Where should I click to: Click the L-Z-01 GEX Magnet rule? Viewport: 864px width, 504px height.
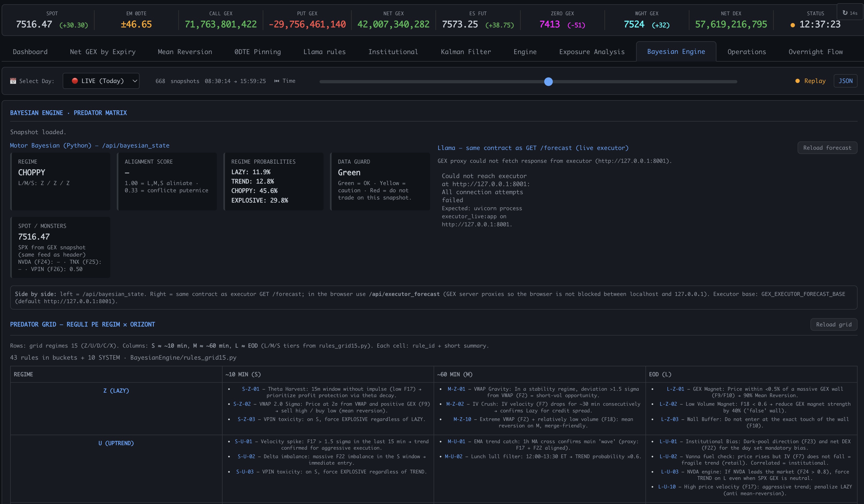pos(675,389)
